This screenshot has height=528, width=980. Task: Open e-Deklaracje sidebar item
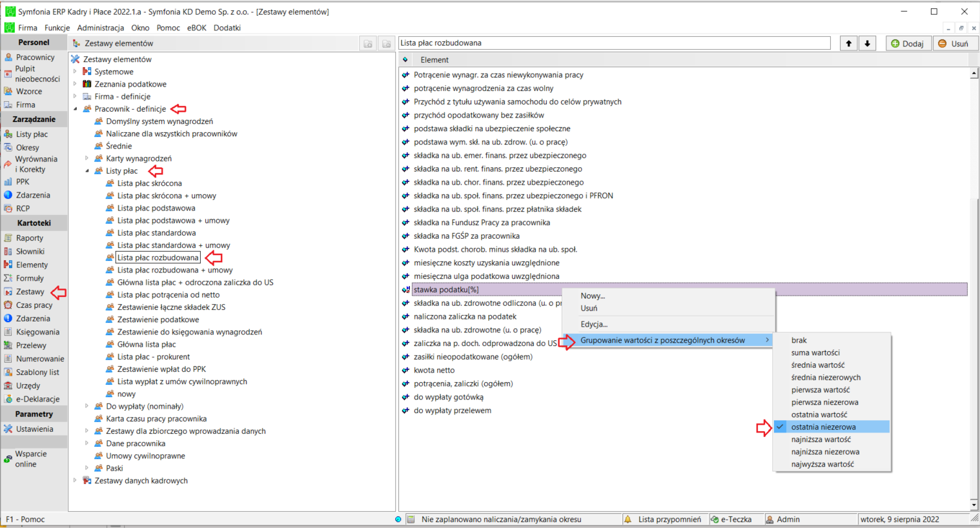(x=37, y=400)
